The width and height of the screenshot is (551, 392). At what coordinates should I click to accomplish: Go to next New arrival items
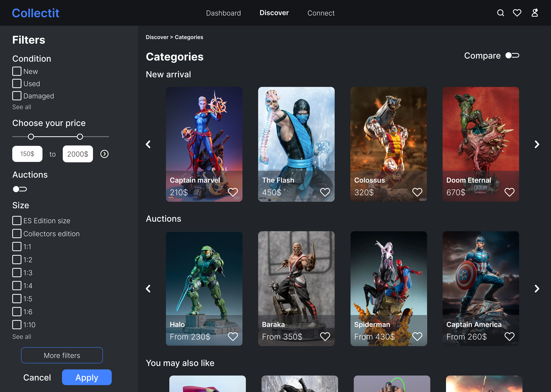tap(537, 144)
